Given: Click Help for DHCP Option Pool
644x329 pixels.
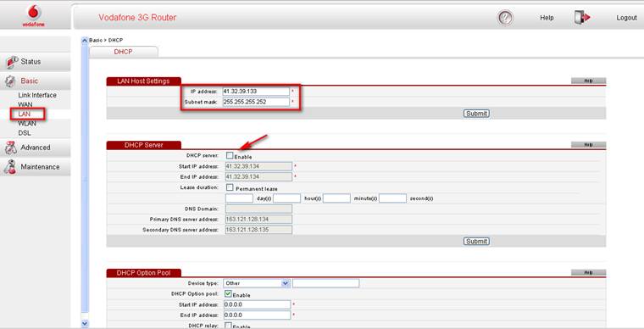Looking at the screenshot, I should (x=589, y=272).
